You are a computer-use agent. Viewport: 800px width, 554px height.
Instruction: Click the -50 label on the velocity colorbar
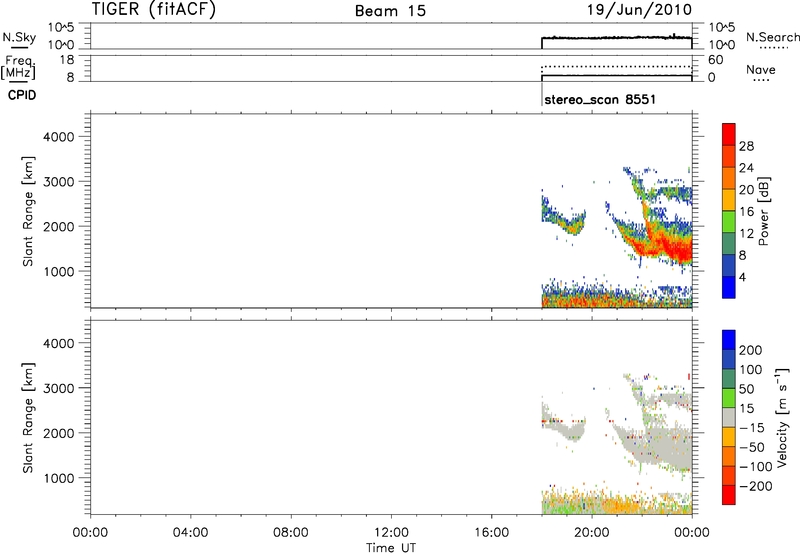tap(752, 448)
